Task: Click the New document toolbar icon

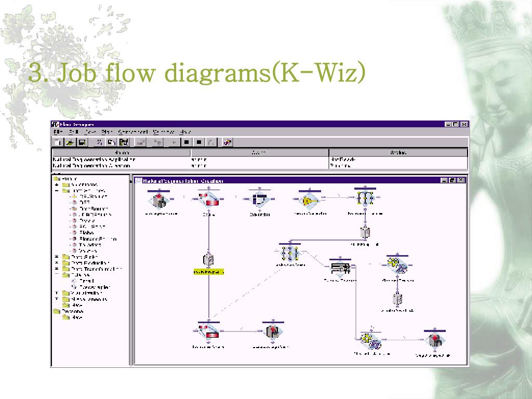Action: (58, 142)
